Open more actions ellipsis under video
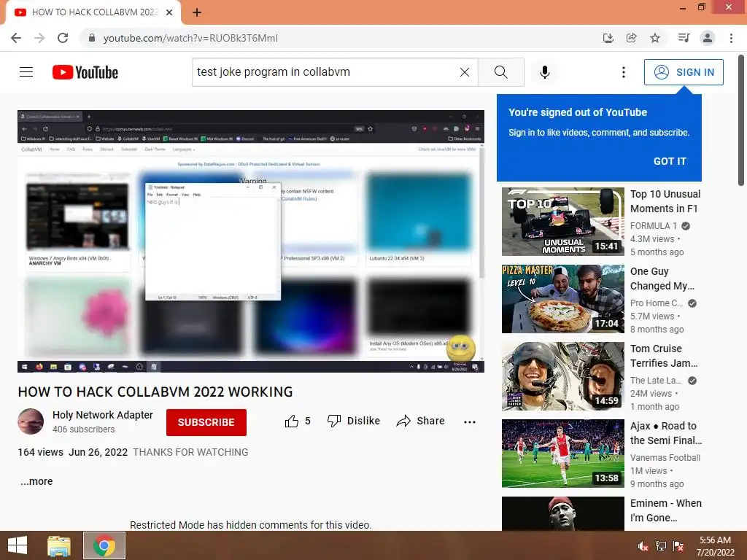 pyautogui.click(x=470, y=422)
